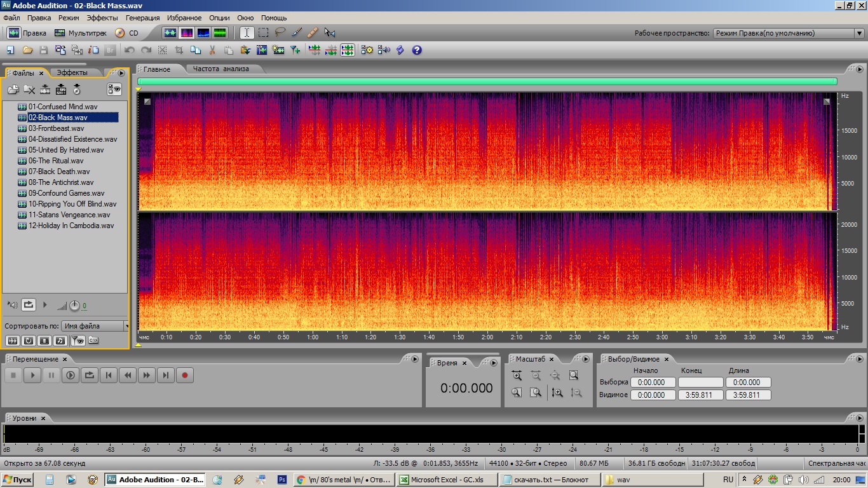Open Время panel options arrow
The height and width of the screenshot is (488, 868).
494,363
